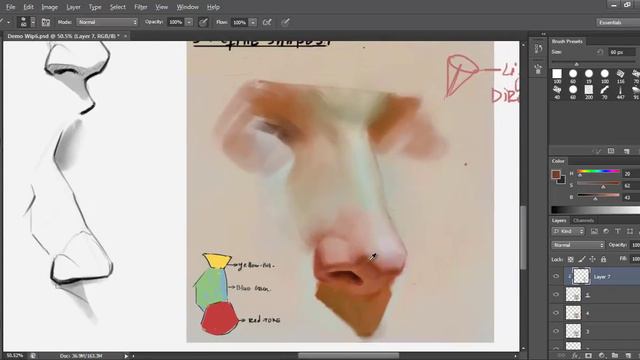Select the Layer 7 thumbnail
Viewport: 640px width, 360px height.
tap(581, 276)
